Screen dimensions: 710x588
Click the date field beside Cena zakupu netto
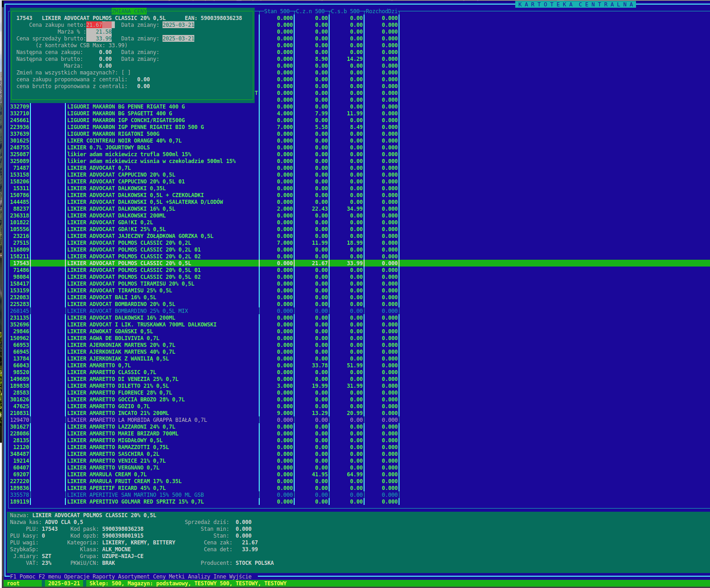pyautogui.click(x=178, y=25)
